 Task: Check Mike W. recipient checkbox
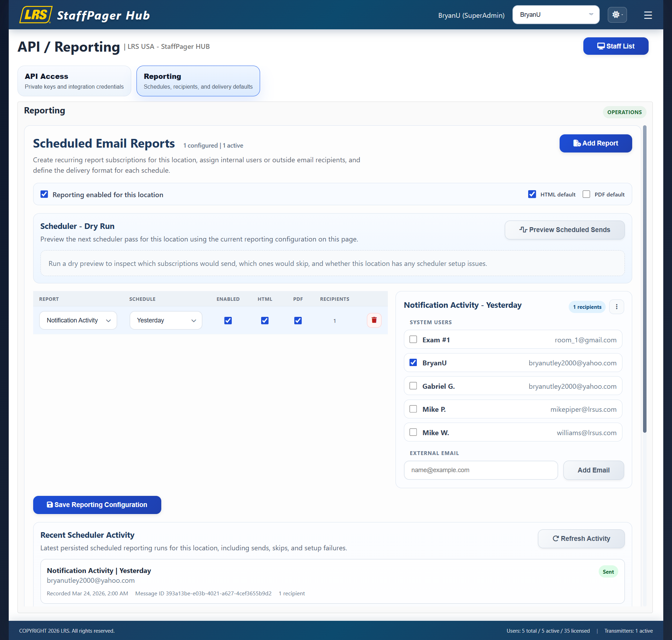pyautogui.click(x=413, y=432)
